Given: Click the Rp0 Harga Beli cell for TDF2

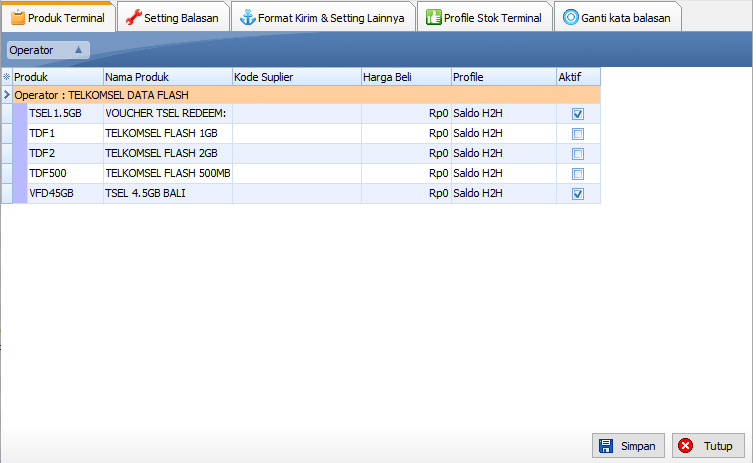Looking at the screenshot, I should [x=406, y=153].
